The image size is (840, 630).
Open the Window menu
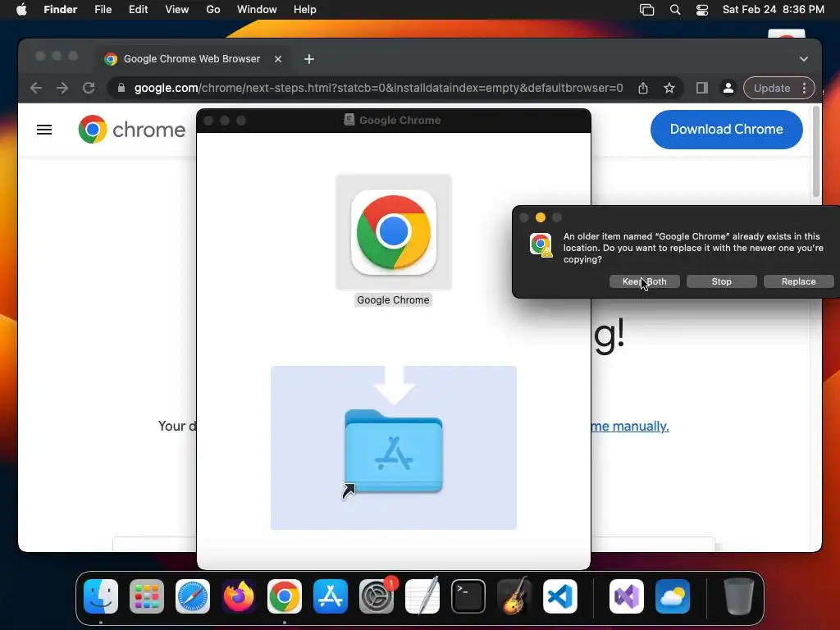coord(257,10)
